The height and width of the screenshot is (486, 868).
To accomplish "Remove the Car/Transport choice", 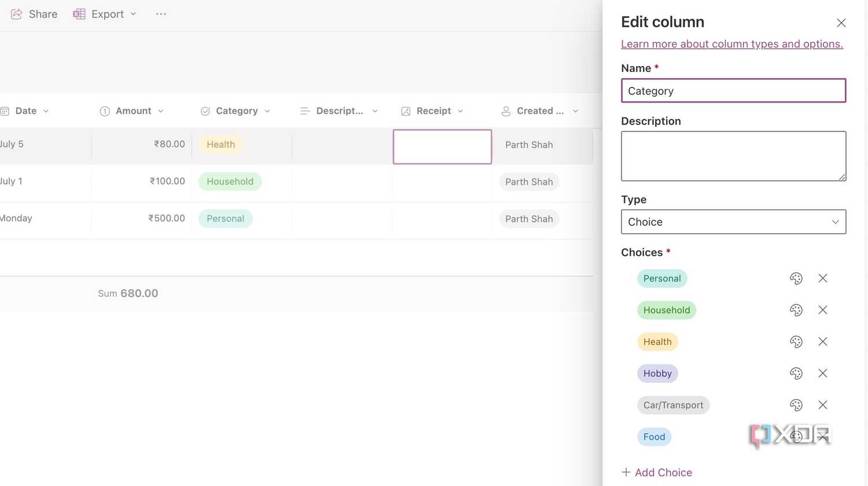I will tap(823, 405).
